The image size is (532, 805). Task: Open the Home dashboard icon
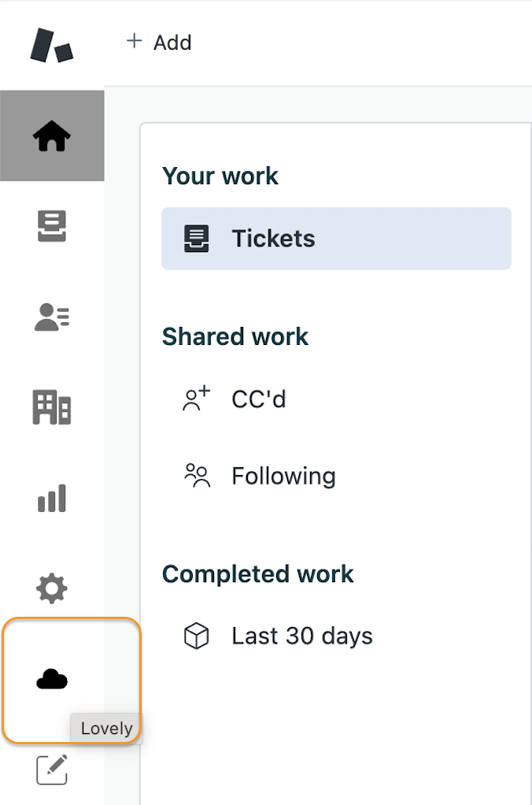52,136
